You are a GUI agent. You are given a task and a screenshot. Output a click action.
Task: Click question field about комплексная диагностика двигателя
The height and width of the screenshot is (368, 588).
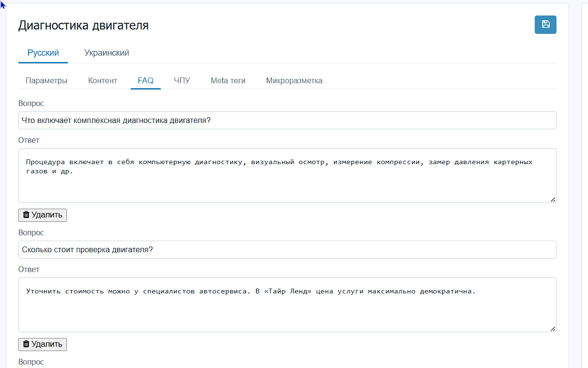(287, 121)
